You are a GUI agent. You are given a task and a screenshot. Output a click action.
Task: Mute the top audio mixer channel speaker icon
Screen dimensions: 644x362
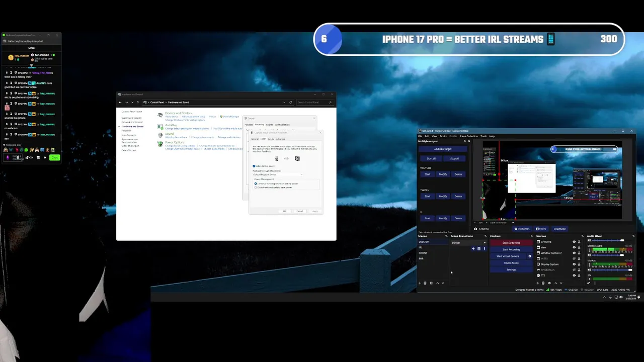[x=589, y=240]
